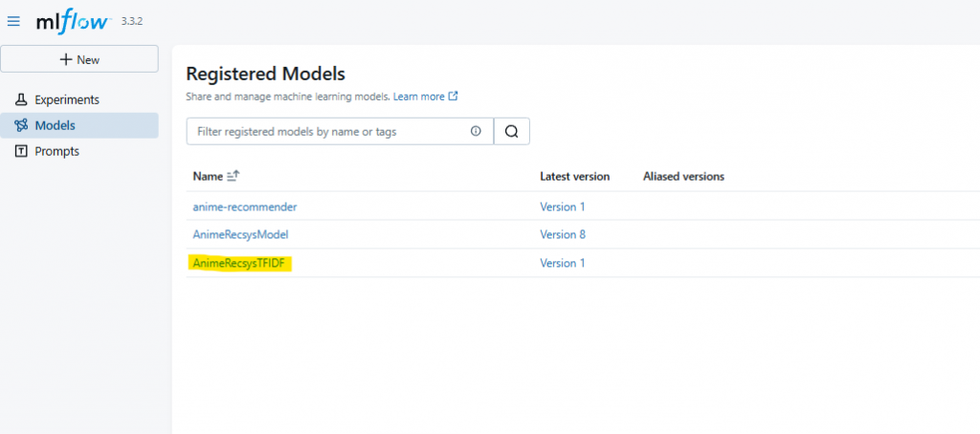This screenshot has height=434, width=980.
Task: Open the New dropdown button
Action: (x=79, y=59)
